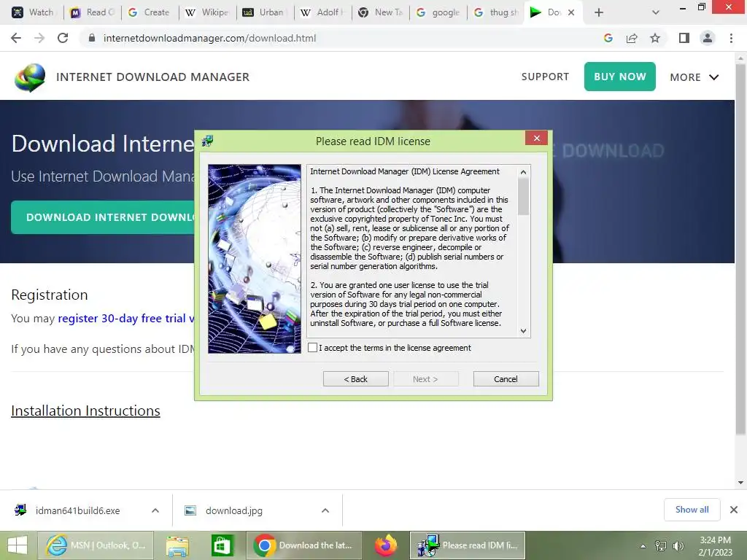747x560 pixels.
Task: Click Show all downloads
Action: 692,510
